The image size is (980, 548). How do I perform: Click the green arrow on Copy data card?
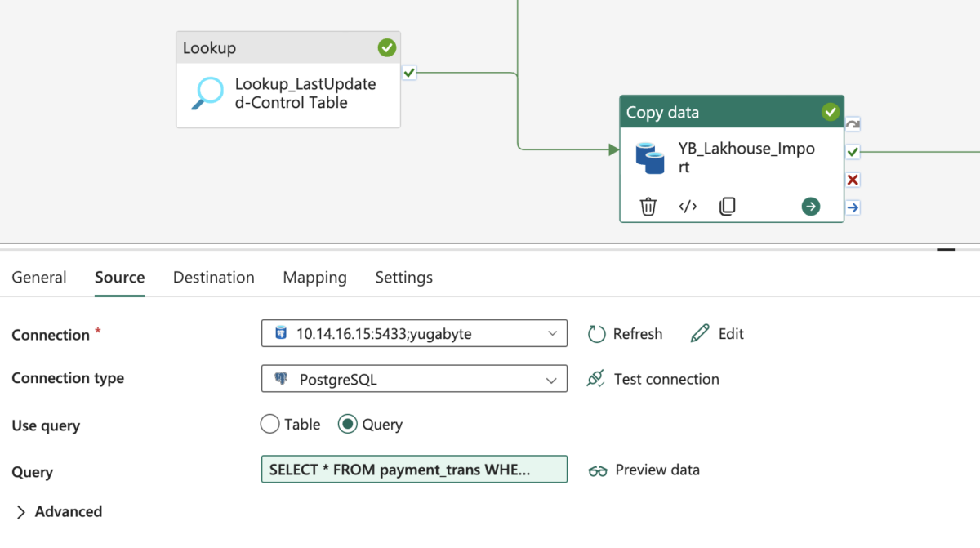click(x=809, y=207)
